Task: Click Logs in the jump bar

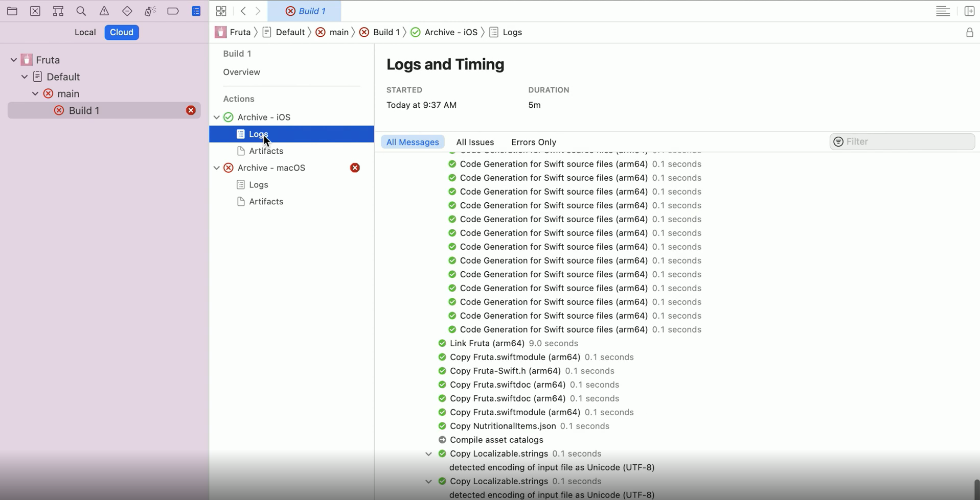Action: pyautogui.click(x=512, y=32)
